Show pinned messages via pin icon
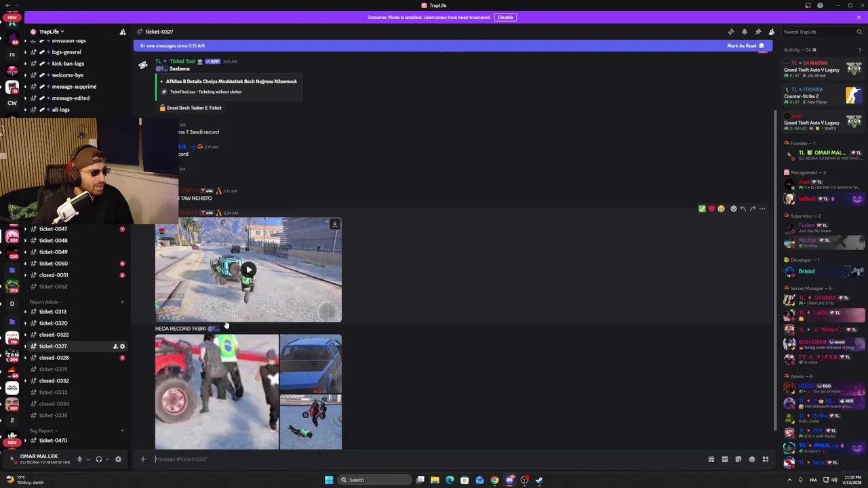 point(758,32)
